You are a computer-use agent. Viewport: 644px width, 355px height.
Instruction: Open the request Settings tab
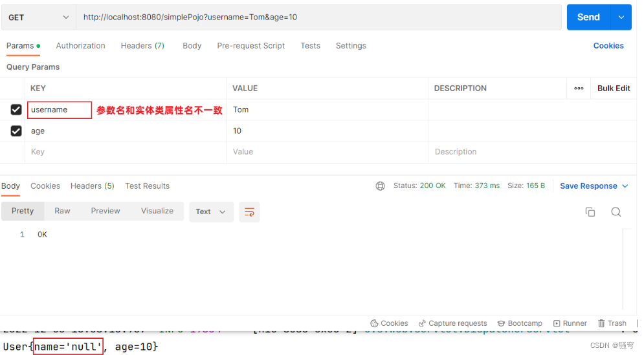click(x=351, y=46)
